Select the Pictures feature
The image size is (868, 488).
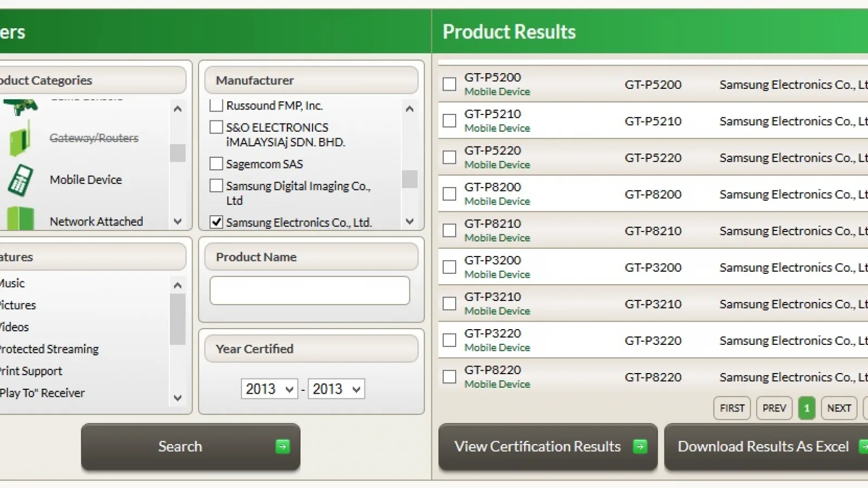click(x=17, y=305)
